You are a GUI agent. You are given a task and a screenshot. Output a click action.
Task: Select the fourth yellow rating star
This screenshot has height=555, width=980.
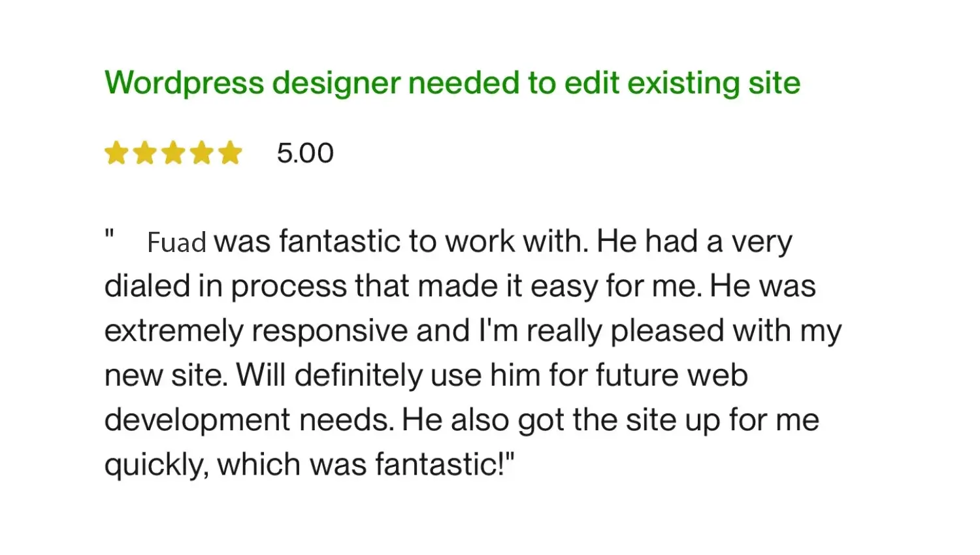(202, 153)
